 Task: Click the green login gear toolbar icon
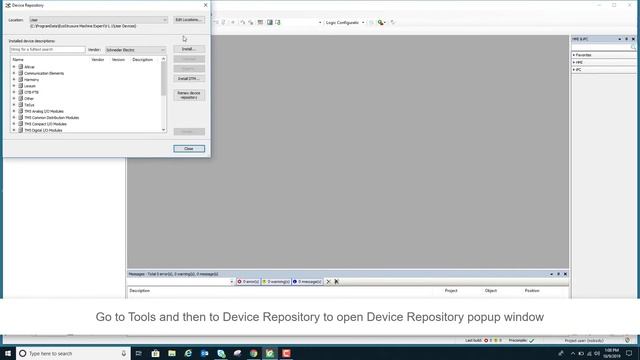(380, 22)
